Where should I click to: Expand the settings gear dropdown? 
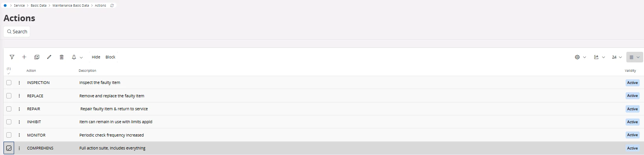coord(580,57)
